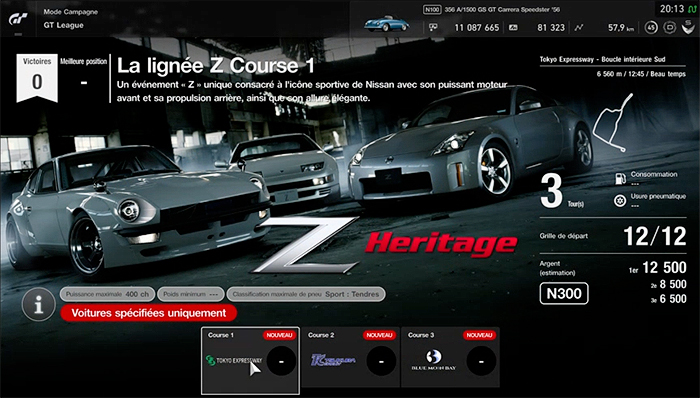Click the mileage points icon beside 81 323

click(513, 28)
